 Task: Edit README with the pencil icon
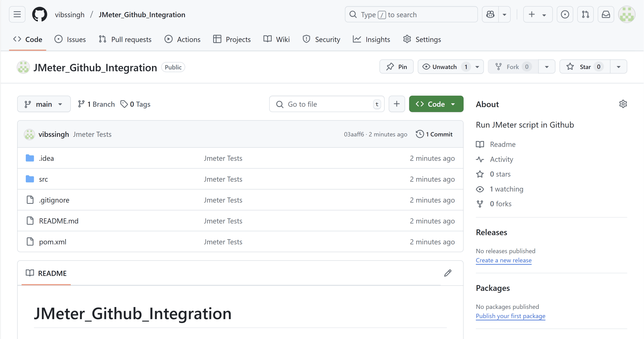(x=448, y=273)
